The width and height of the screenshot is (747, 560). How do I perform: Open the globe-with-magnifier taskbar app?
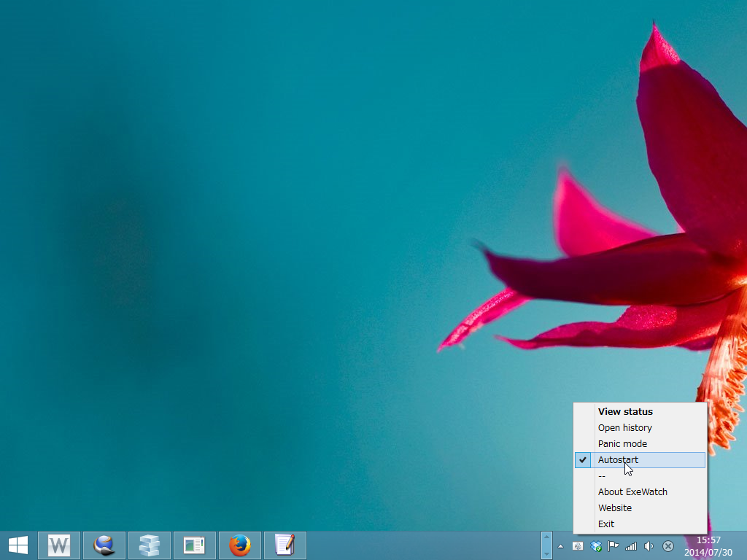pos(104,545)
